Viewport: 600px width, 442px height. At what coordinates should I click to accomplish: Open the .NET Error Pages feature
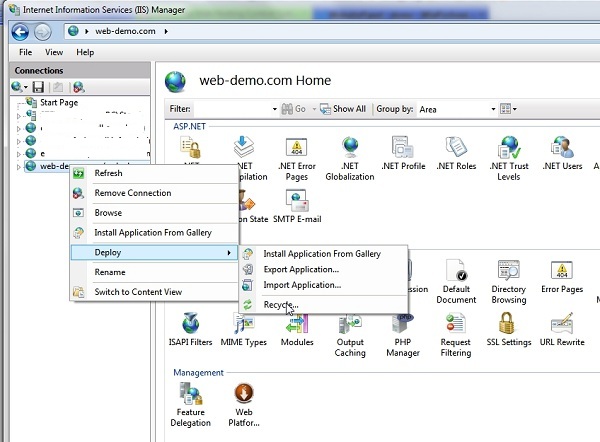pos(297,158)
